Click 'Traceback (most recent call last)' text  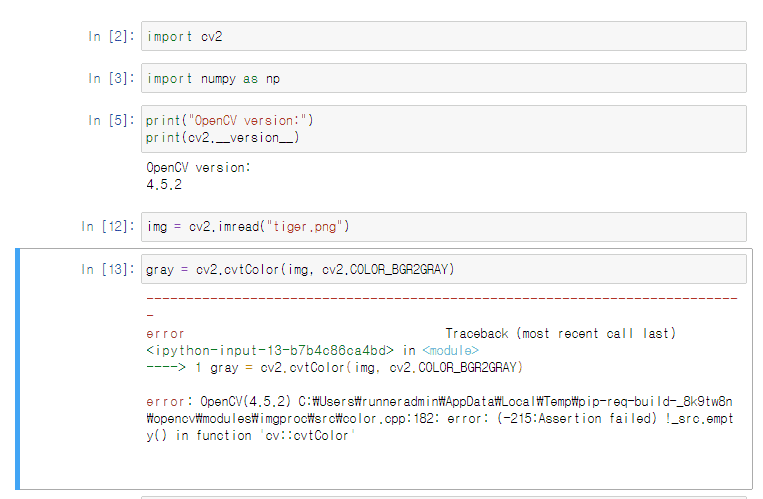pyautogui.click(x=561, y=333)
